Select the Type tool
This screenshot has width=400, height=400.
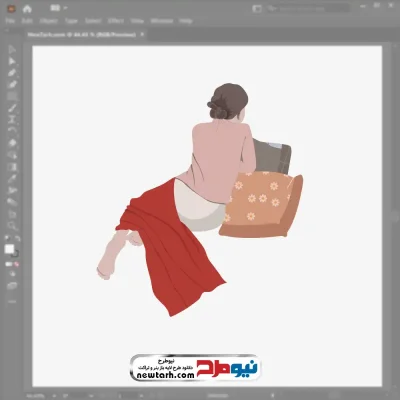[x=12, y=120]
